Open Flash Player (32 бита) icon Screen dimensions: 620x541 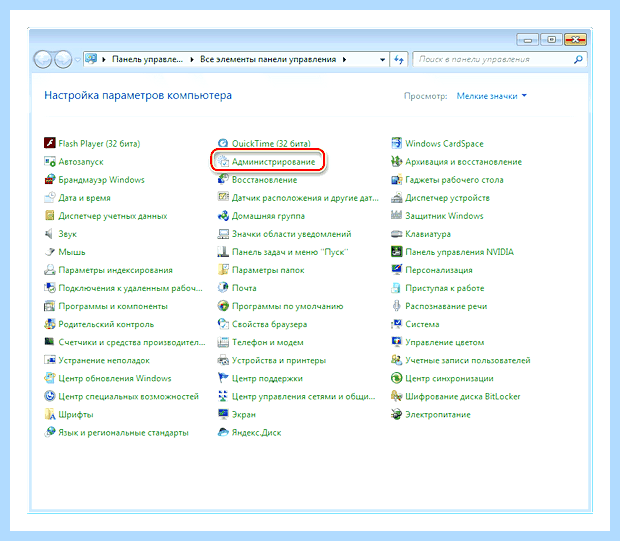click(49, 143)
